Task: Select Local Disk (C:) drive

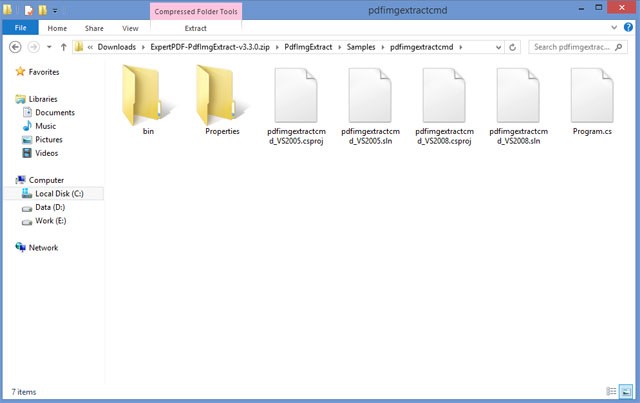Action: 54,194
